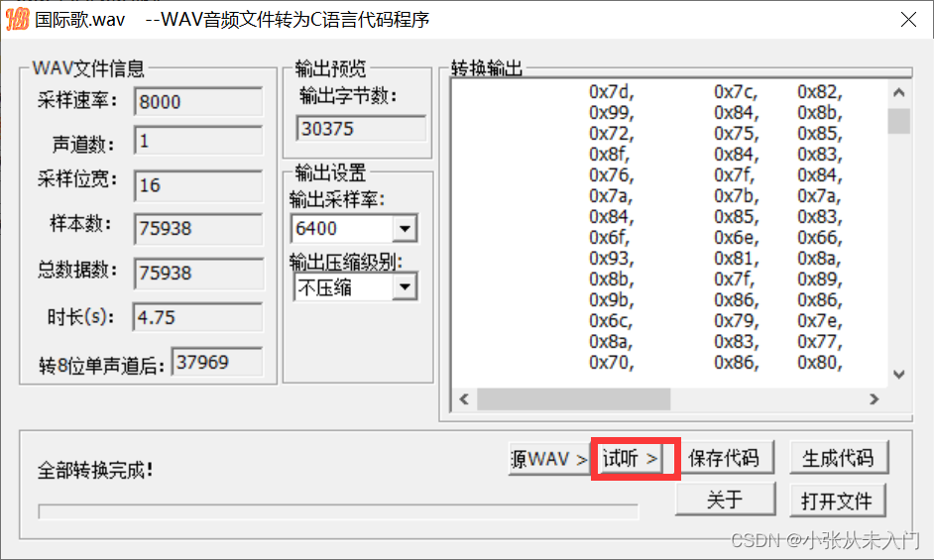Play the source audio with 源WAV >
This screenshot has height=560, width=934.
click(549, 458)
